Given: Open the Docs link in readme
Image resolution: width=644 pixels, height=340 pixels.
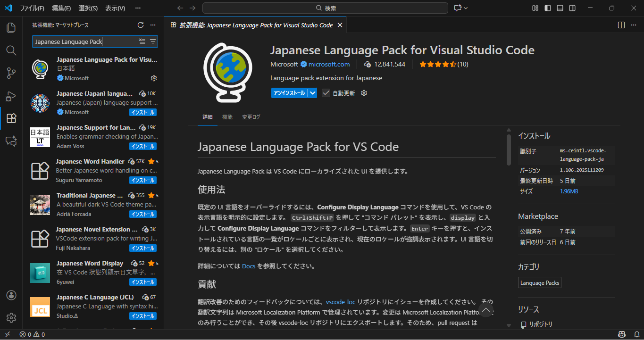Looking at the screenshot, I should (249, 266).
